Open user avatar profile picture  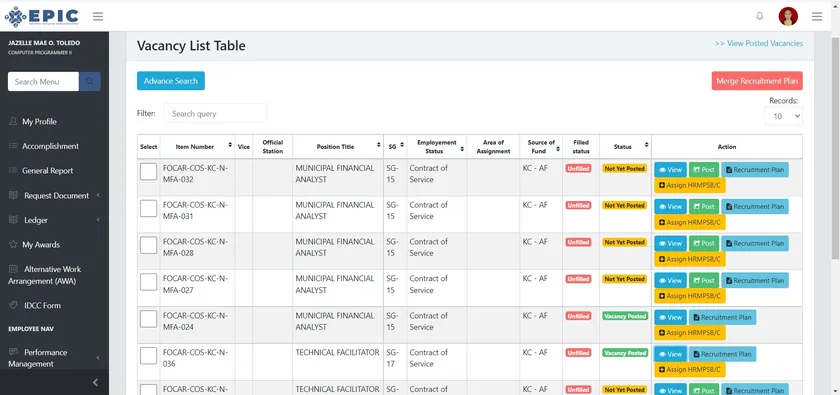pyautogui.click(x=788, y=17)
